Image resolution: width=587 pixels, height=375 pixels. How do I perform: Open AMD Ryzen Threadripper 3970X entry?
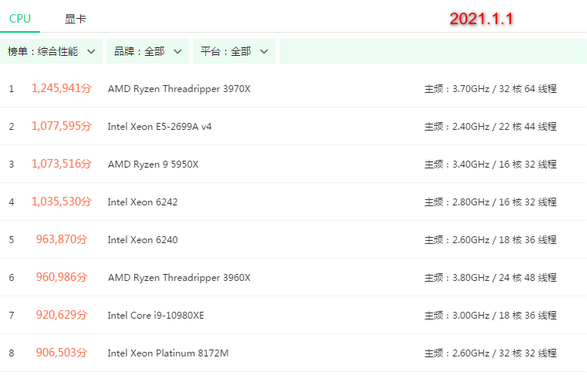point(179,89)
